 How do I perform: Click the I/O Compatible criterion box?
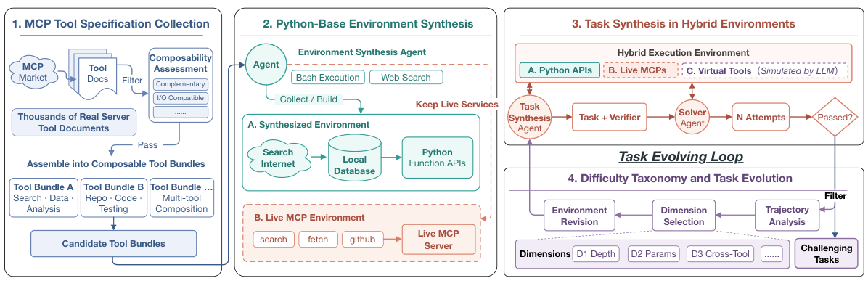[x=181, y=99]
